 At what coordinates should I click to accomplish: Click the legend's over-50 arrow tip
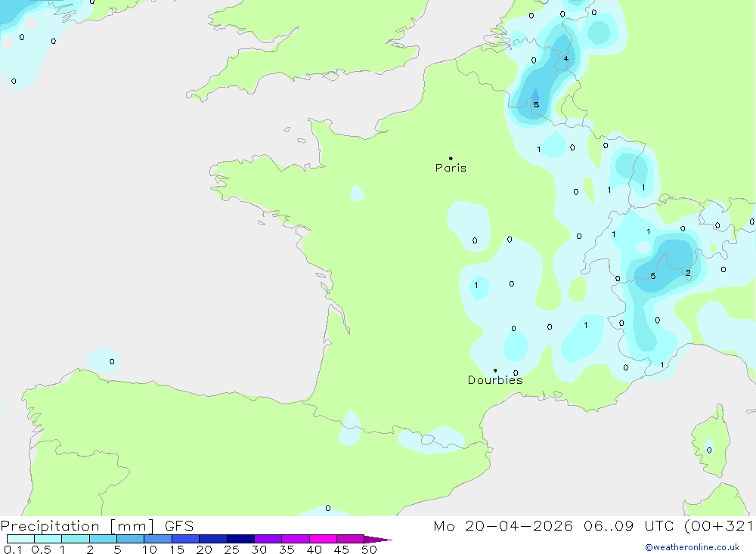pyautogui.click(x=379, y=539)
